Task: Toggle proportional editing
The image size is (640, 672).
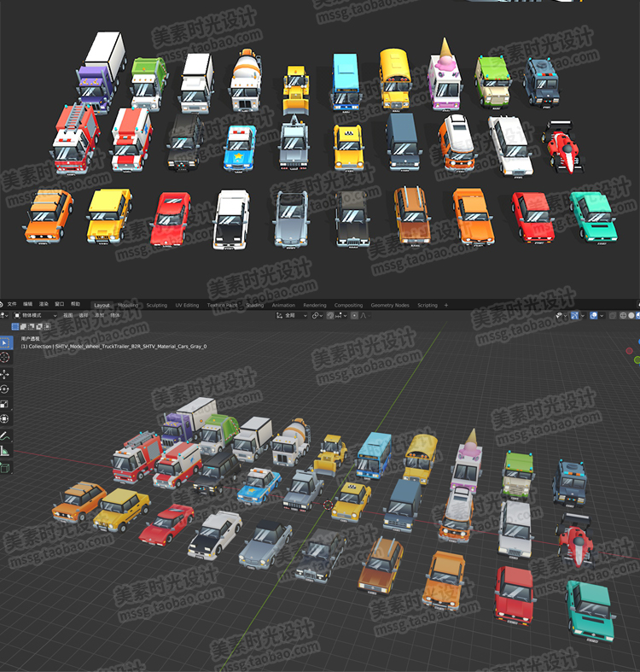Action: [x=354, y=315]
